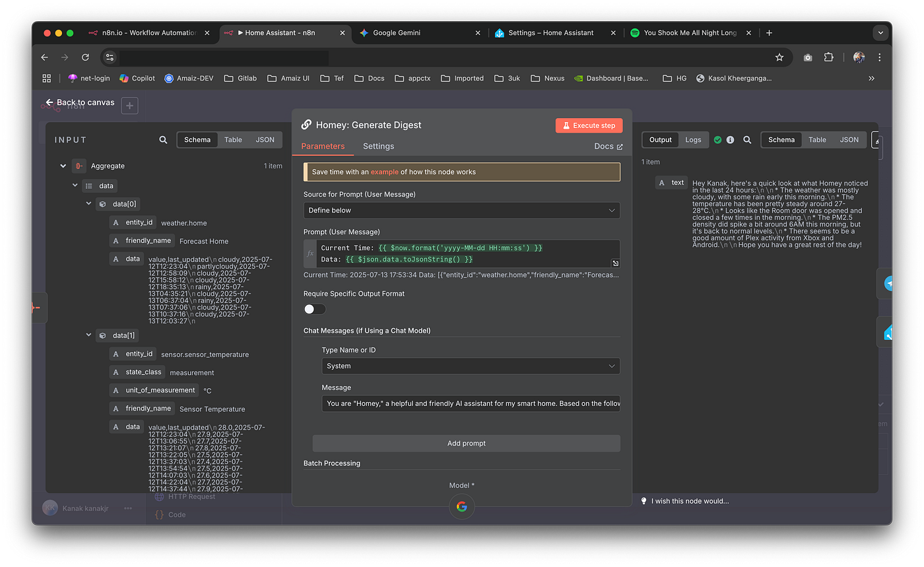The width and height of the screenshot is (924, 567).
Task: Open the Source for Prompt dropdown
Action: click(x=461, y=210)
